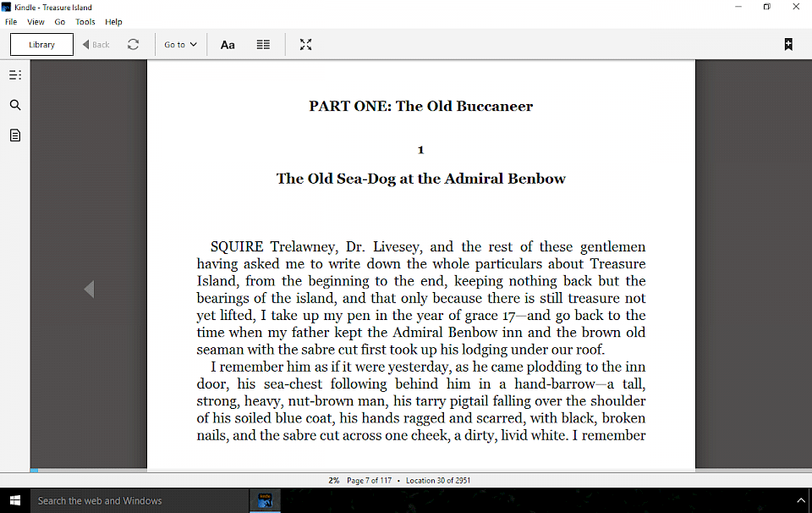Open the Help menu
This screenshot has width=812, height=513.
tap(113, 22)
